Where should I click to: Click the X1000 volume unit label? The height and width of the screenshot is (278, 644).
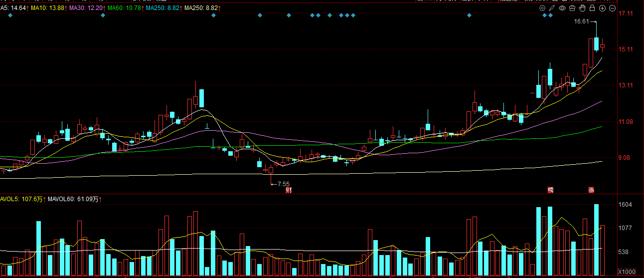coord(627,272)
